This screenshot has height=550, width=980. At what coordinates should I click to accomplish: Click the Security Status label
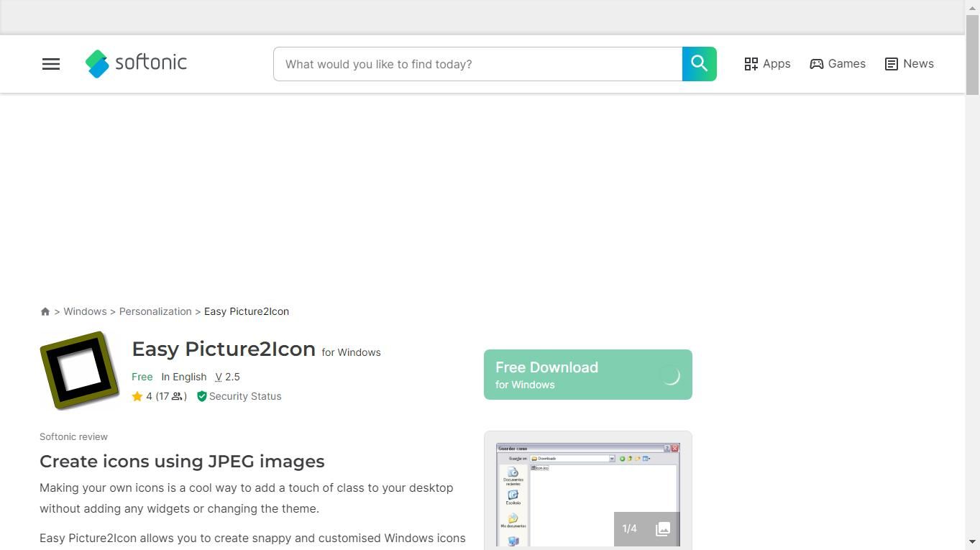click(245, 396)
